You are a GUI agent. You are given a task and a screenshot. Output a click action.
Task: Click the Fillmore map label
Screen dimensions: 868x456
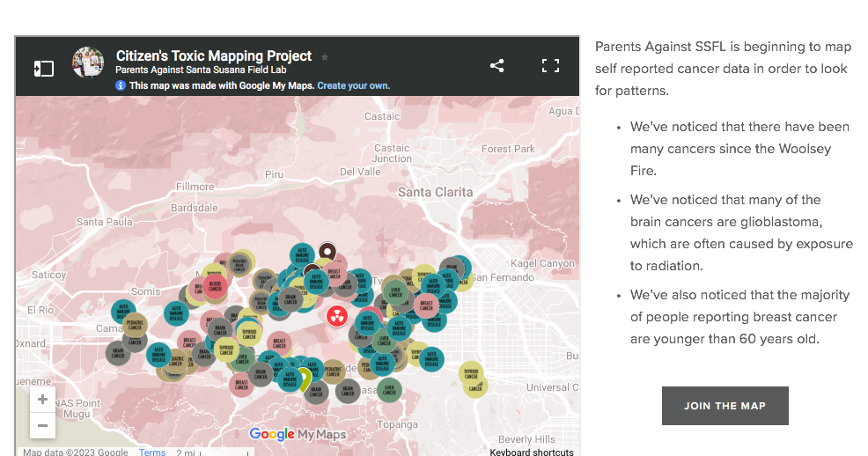pos(195,187)
